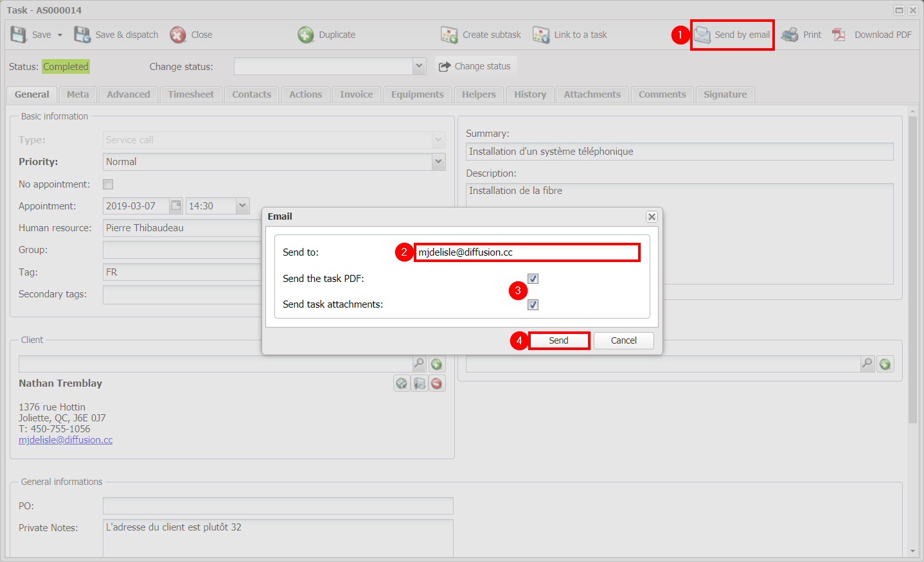The image size is (924, 562).
Task: Click the vertical scrollbar on the right
Action: pyautogui.click(x=912, y=270)
